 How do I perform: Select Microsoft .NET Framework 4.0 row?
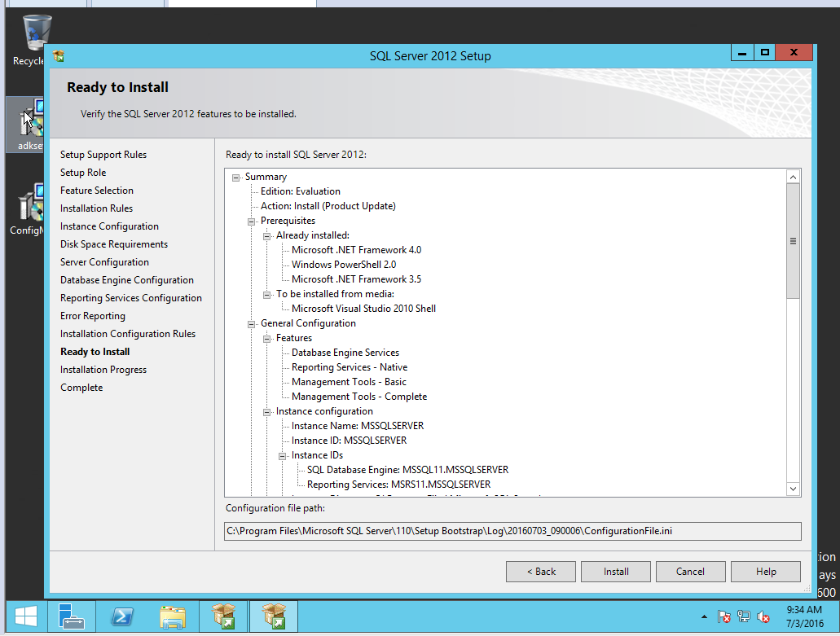356,250
